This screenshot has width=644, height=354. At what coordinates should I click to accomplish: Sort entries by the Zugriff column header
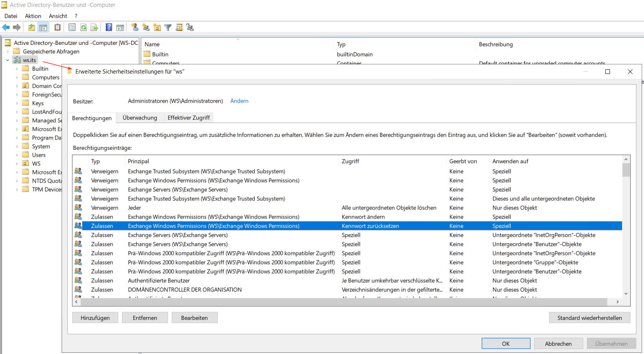tap(393, 161)
